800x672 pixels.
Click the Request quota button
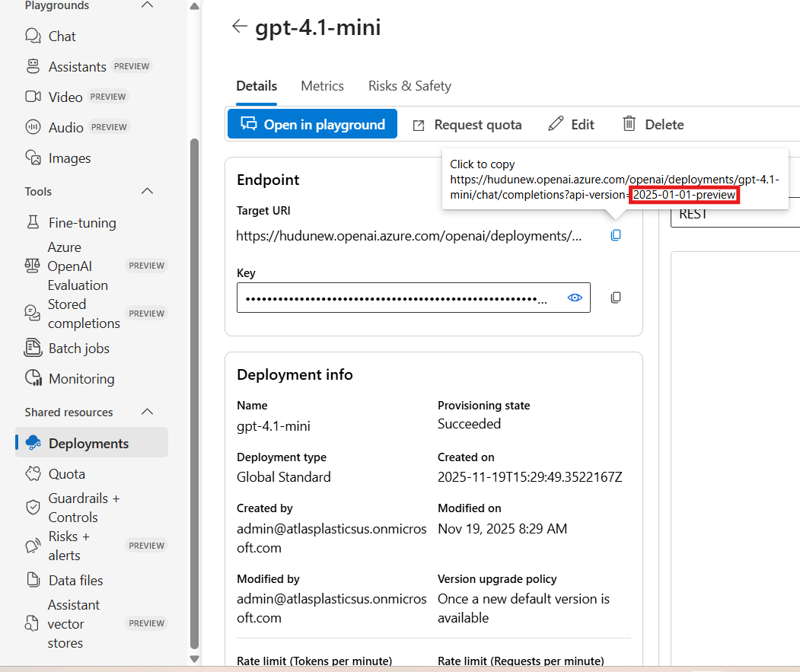tap(467, 125)
